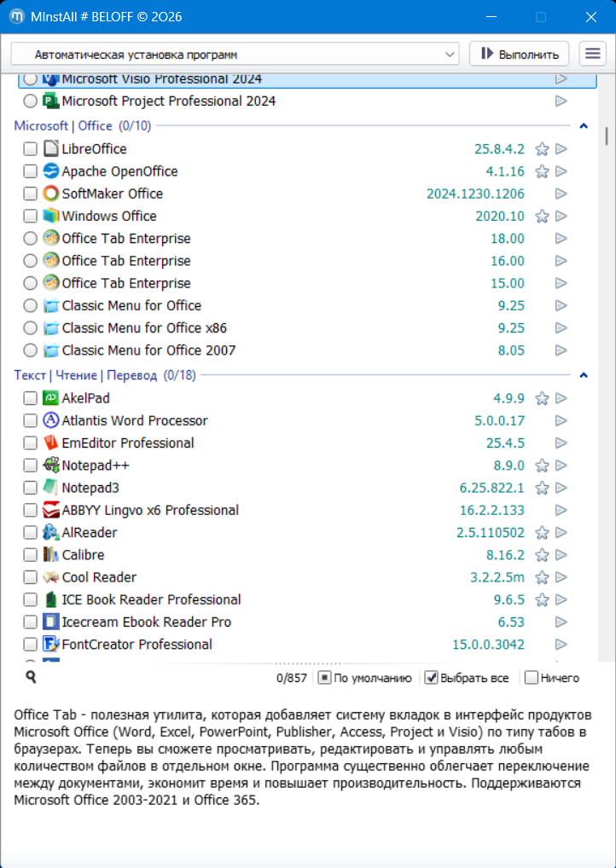Open the 'Автоматическая установка программ' dropdown
Screen dimensions: 616x868
coord(235,55)
